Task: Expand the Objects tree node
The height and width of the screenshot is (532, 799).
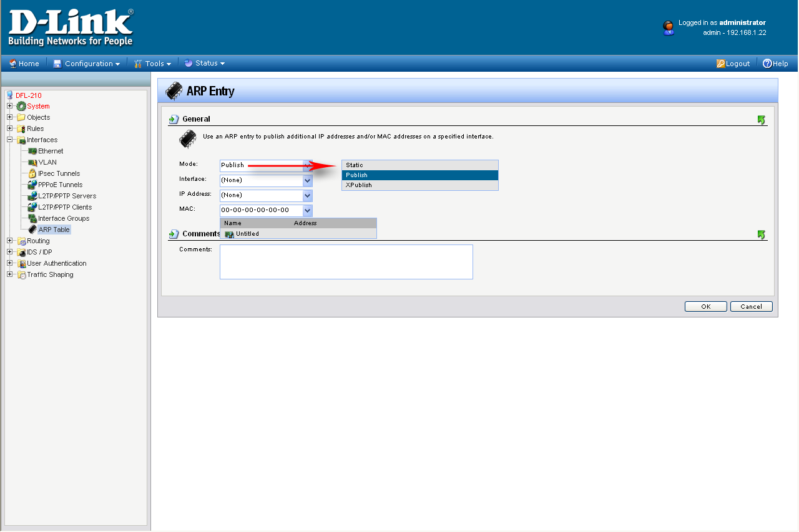Action: 9,117
